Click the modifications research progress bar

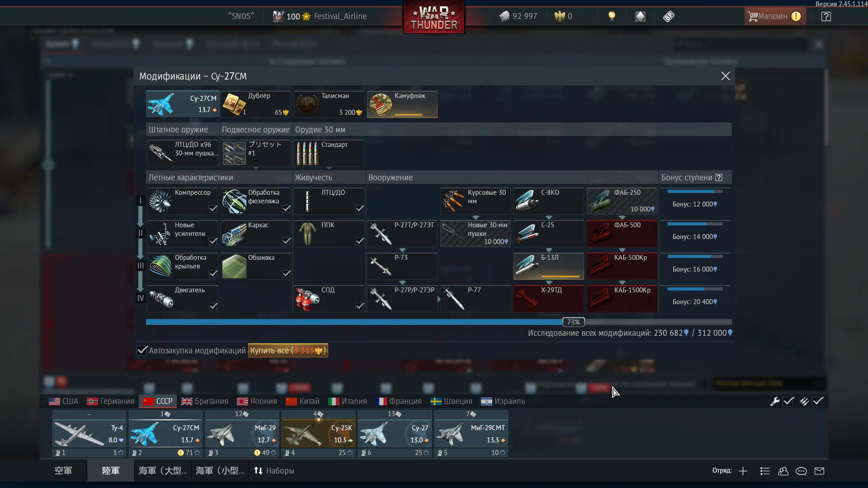[439, 322]
